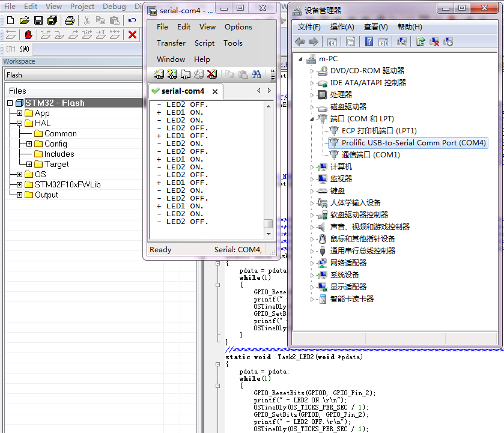Click the debug Reset icon
The height and width of the screenshot is (433, 504).
(x=11, y=34)
